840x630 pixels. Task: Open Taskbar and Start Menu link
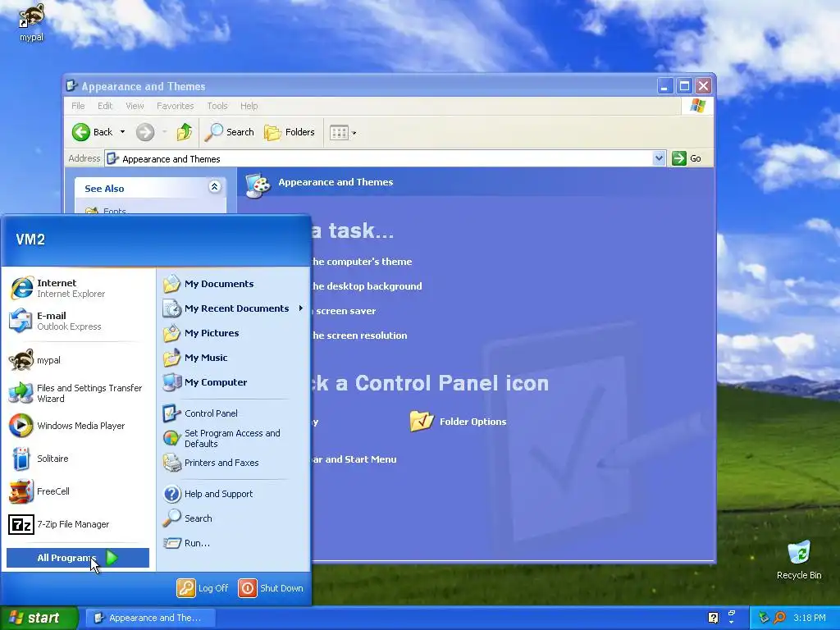coord(354,459)
